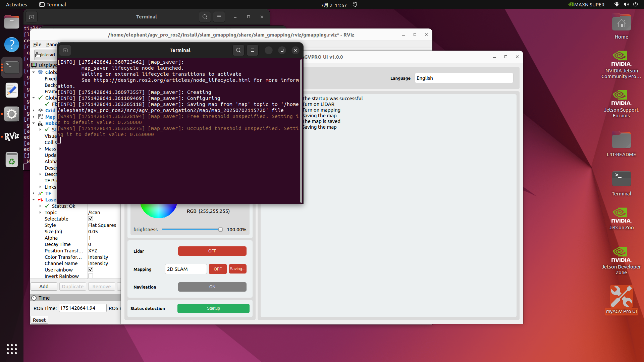Open Jetson Support Forums desktop icon
The image size is (644, 362).
621,104
